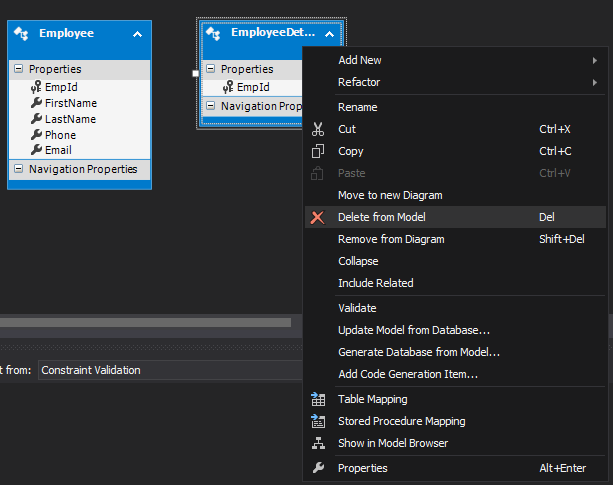613x485 pixels.
Task: Click the red Delete from Model icon
Action: [318, 217]
